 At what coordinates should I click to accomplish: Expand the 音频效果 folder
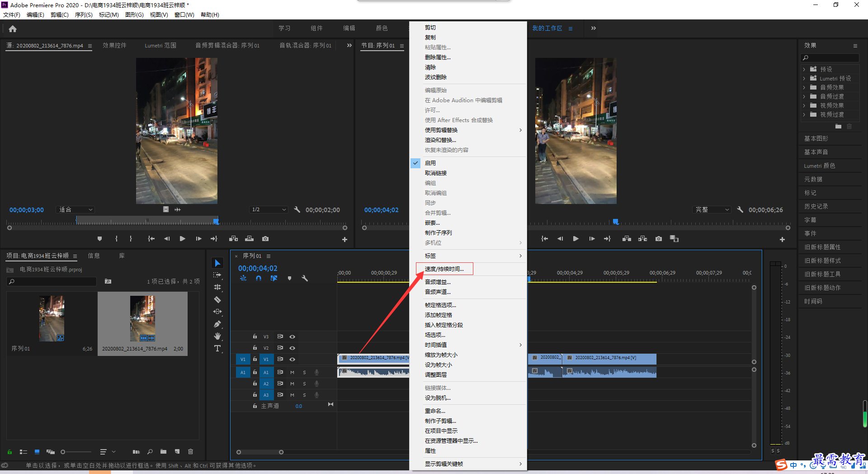pos(804,87)
